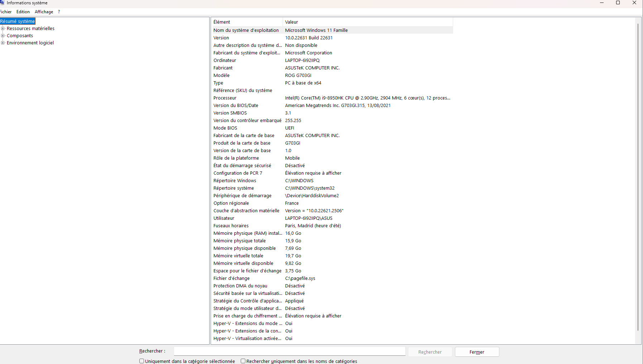Select the Rôle de la plateforme row

[332, 158]
